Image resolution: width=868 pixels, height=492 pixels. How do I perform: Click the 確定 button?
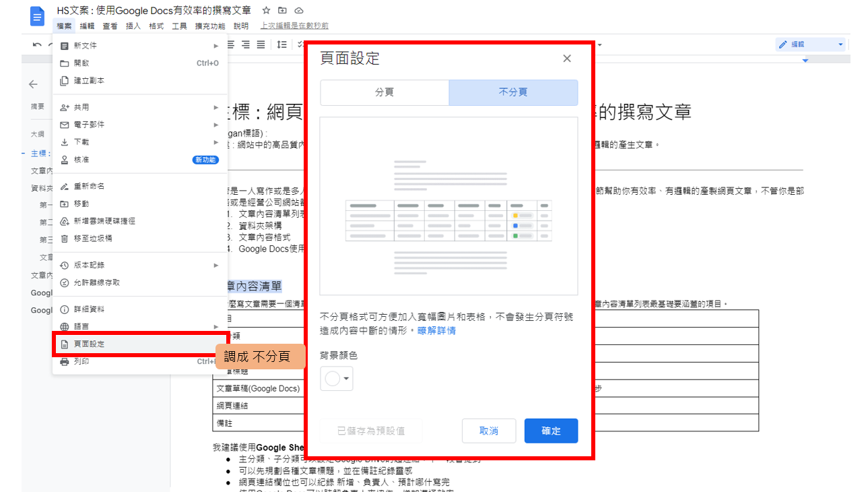coord(551,431)
